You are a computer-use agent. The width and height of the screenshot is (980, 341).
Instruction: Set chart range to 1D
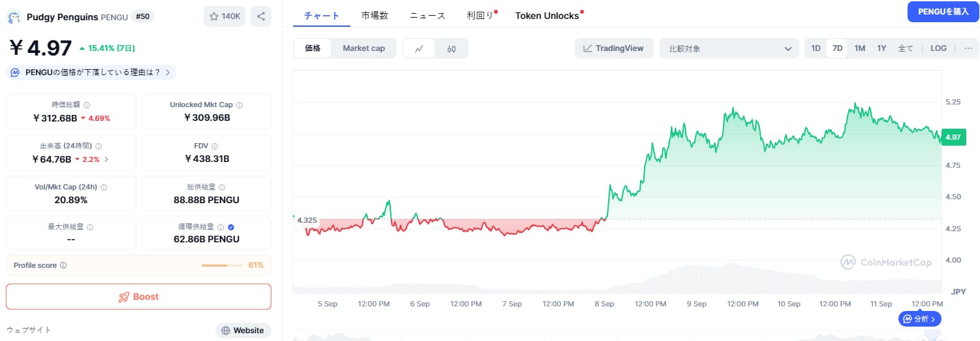pos(816,48)
